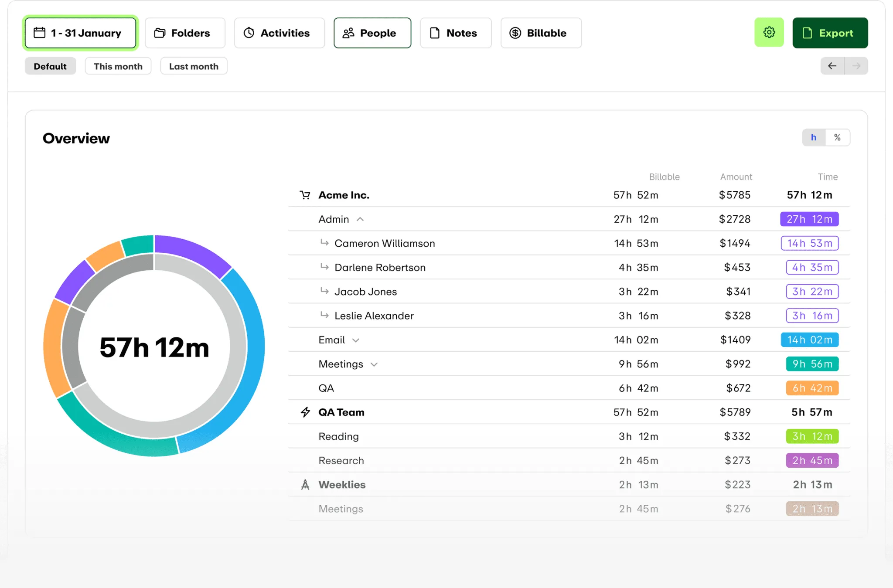Screen dimensions: 893x588
Task: Click the lightning bolt icon beside QA Team
Action: (305, 412)
